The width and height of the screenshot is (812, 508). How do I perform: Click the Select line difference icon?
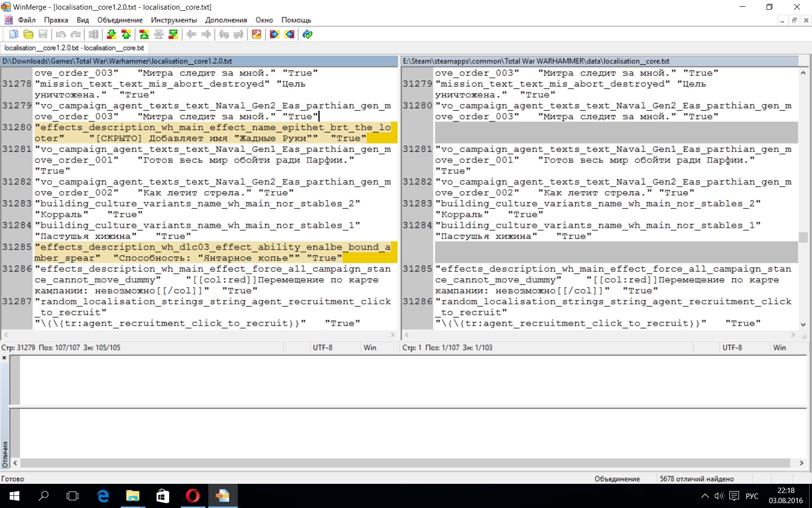[x=94, y=34]
